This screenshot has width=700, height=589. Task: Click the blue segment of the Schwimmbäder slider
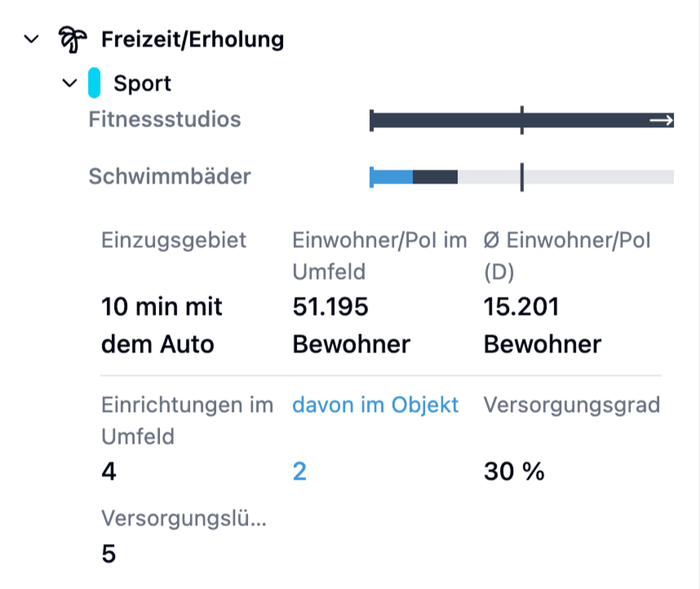[392, 176]
